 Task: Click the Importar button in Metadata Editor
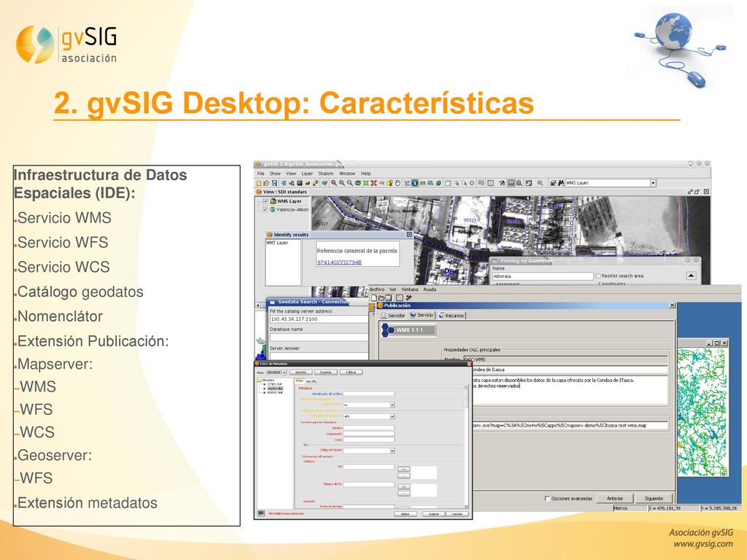(301, 373)
